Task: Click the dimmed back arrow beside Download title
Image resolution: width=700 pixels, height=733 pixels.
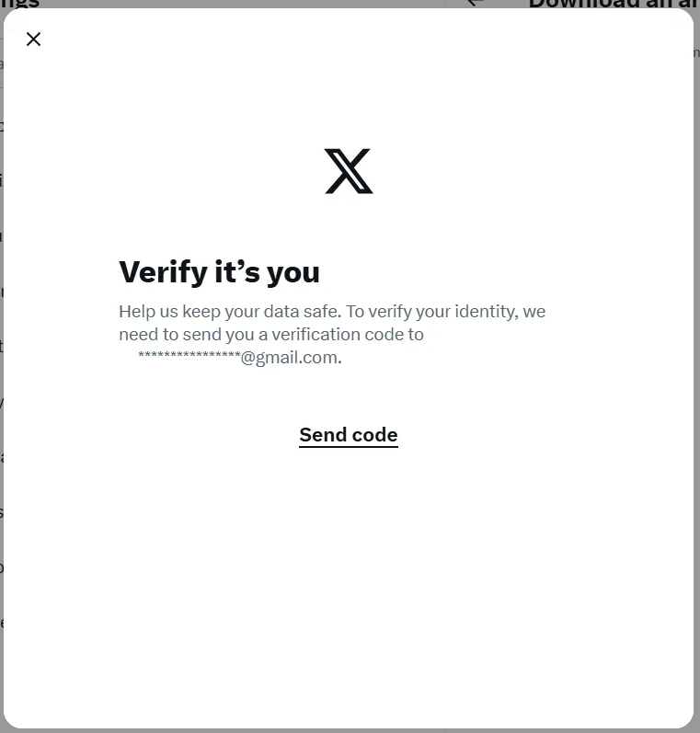Action: 475,3
